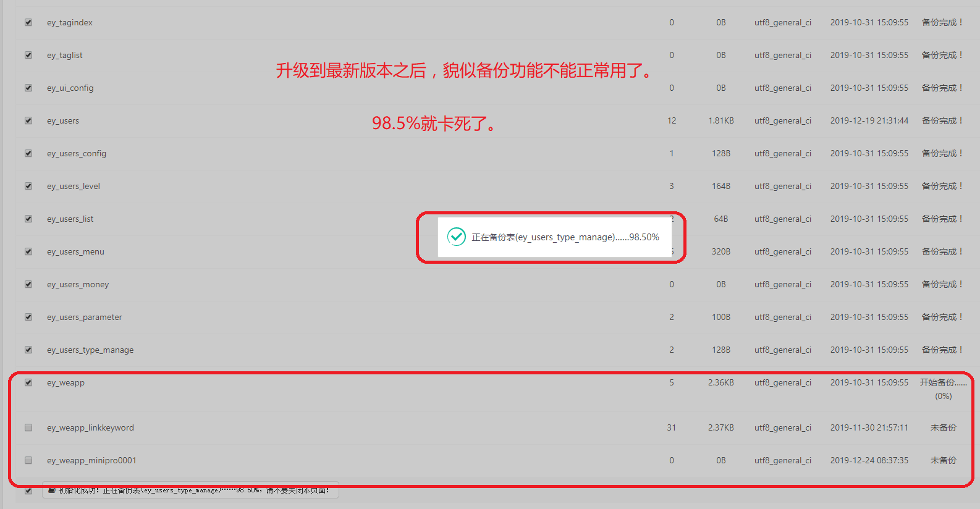Click the 1.81KB size cell
The image size is (980, 509).
click(721, 120)
